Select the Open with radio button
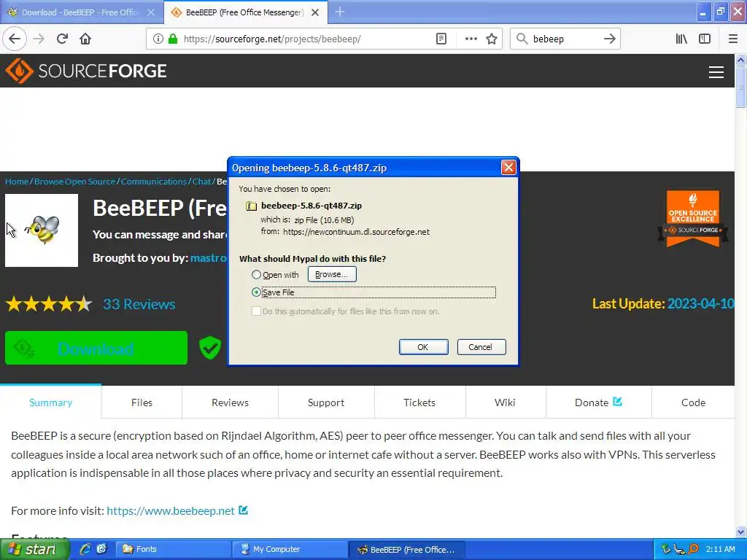The height and width of the screenshot is (560, 747). (256, 275)
